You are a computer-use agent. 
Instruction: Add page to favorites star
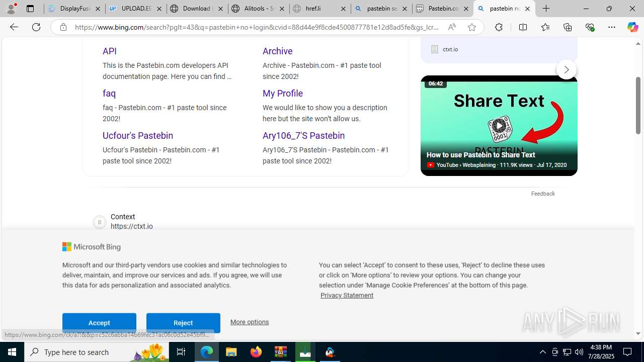pos(471,27)
